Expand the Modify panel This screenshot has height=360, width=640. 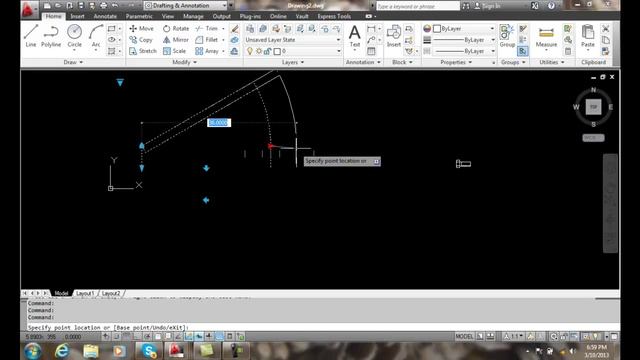(x=184, y=62)
